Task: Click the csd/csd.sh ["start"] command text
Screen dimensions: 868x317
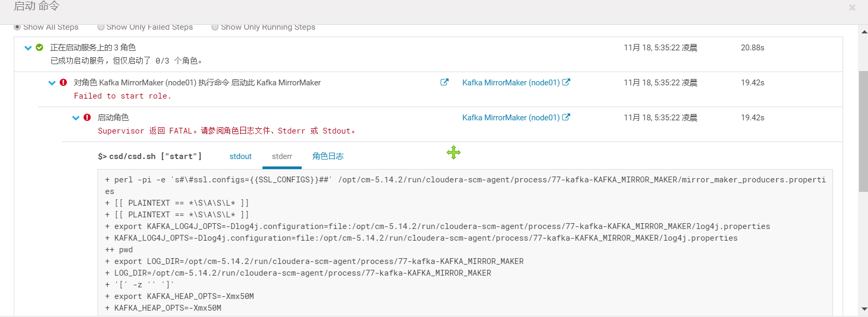Action: 155,156
